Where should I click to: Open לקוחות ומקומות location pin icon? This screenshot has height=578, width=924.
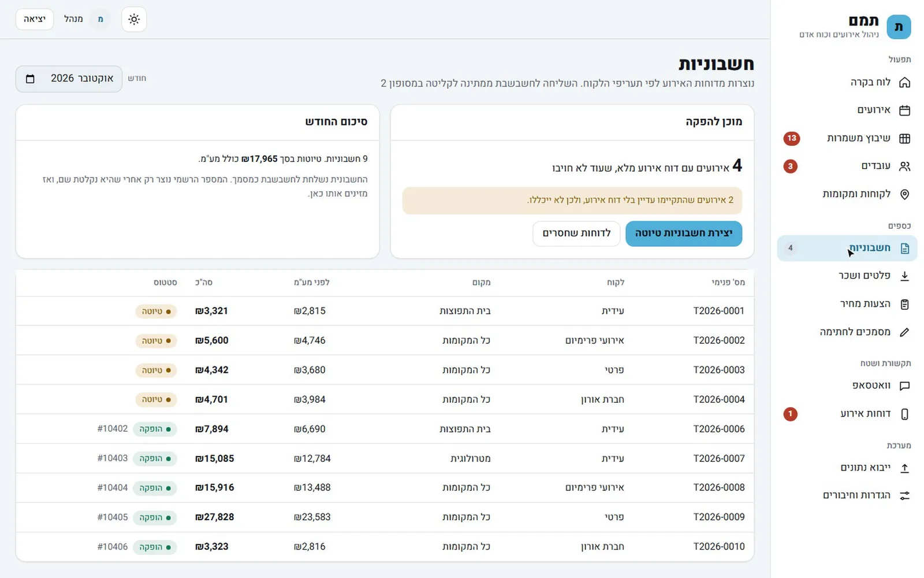tap(904, 194)
